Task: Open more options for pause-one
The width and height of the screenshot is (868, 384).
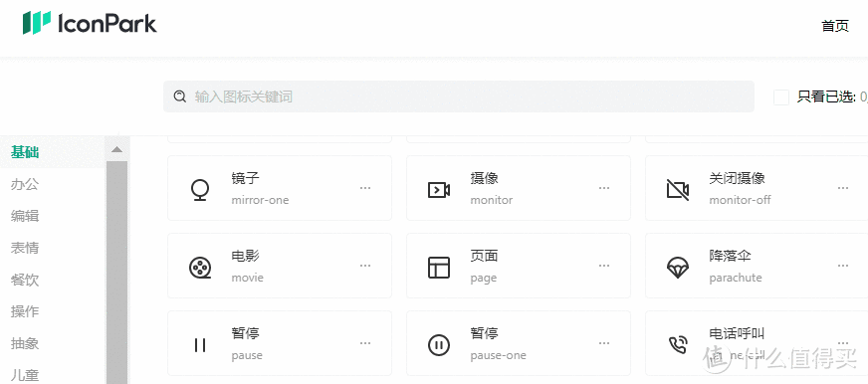Action: click(604, 343)
